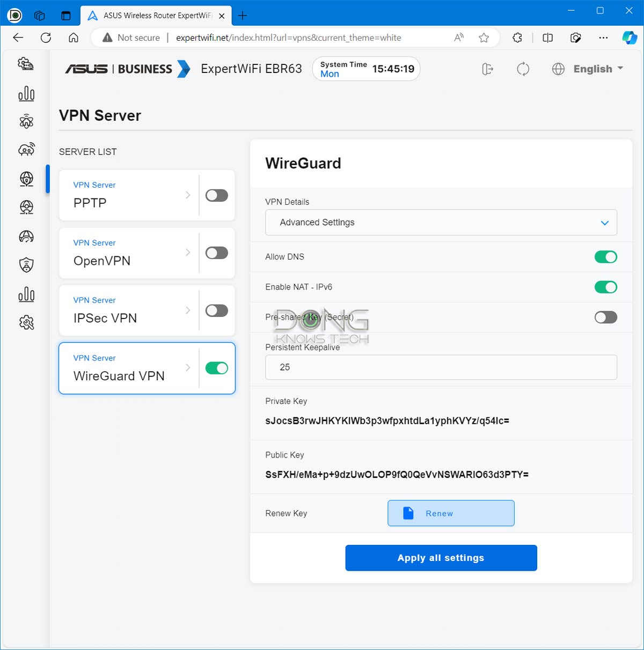This screenshot has height=650, width=644.
Task: Open browser essentials heart icon
Action: 576,38
